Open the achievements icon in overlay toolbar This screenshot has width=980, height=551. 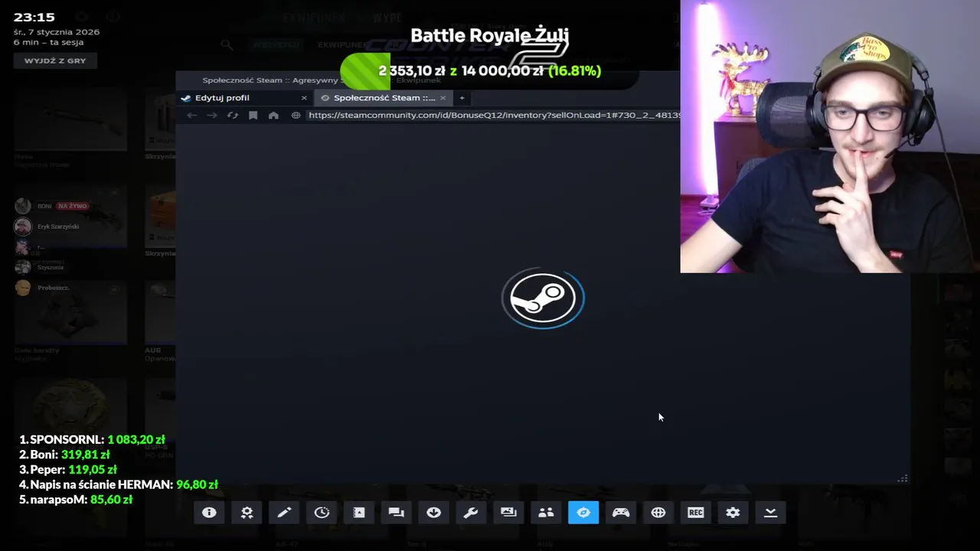[x=247, y=513]
